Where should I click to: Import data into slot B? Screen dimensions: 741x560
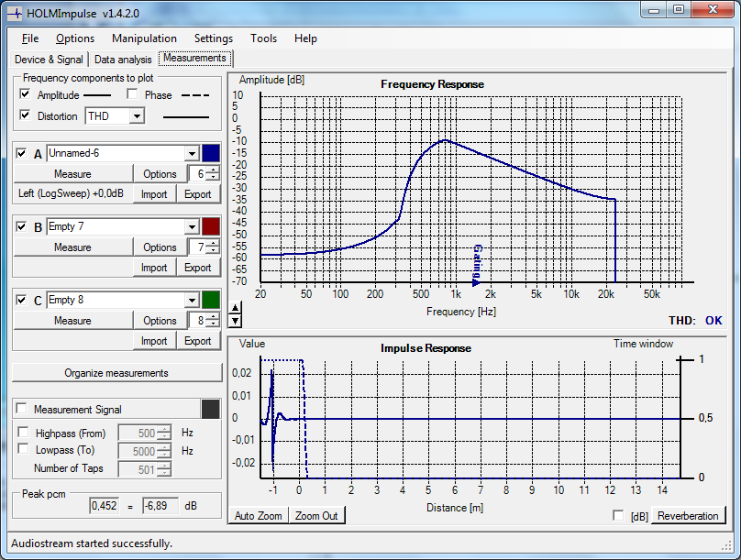[154, 268]
